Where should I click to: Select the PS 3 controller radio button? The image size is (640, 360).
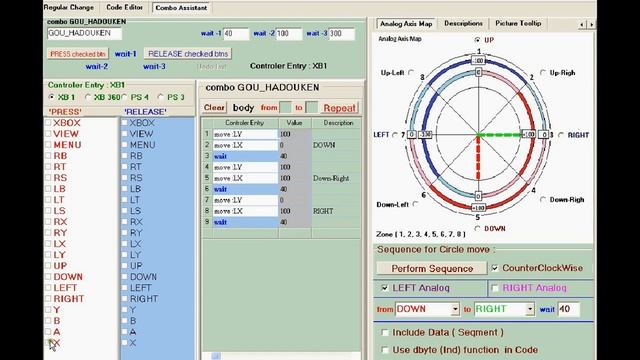pyautogui.click(x=160, y=97)
